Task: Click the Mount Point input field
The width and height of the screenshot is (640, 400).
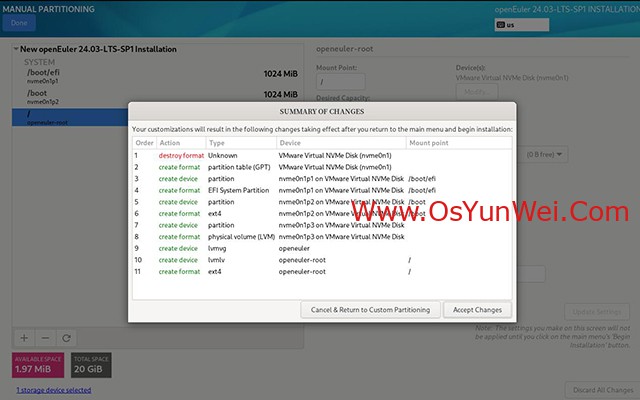Action: [x=340, y=82]
